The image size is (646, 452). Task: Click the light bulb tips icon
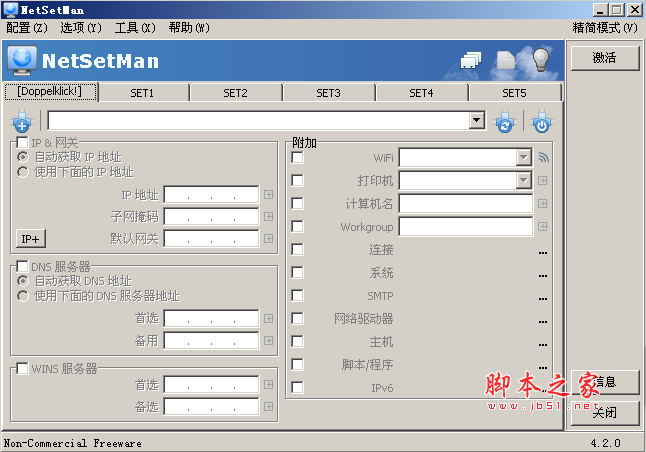coord(540,60)
